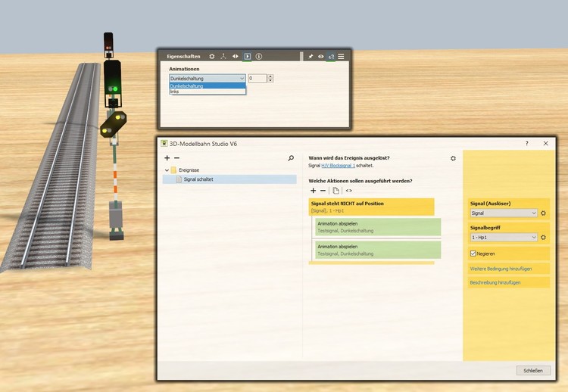Viewport: 568px width, 392px height.
Task: Uncheck the Negieren checkbox
Action: 473,254
